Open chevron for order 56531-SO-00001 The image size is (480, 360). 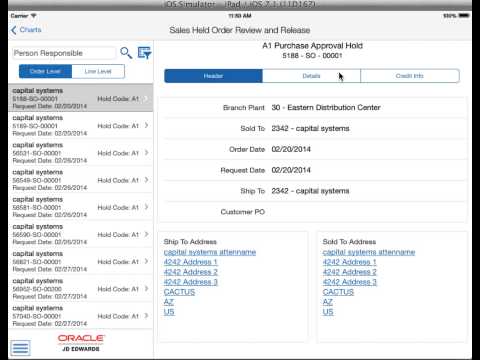pyautogui.click(x=147, y=153)
